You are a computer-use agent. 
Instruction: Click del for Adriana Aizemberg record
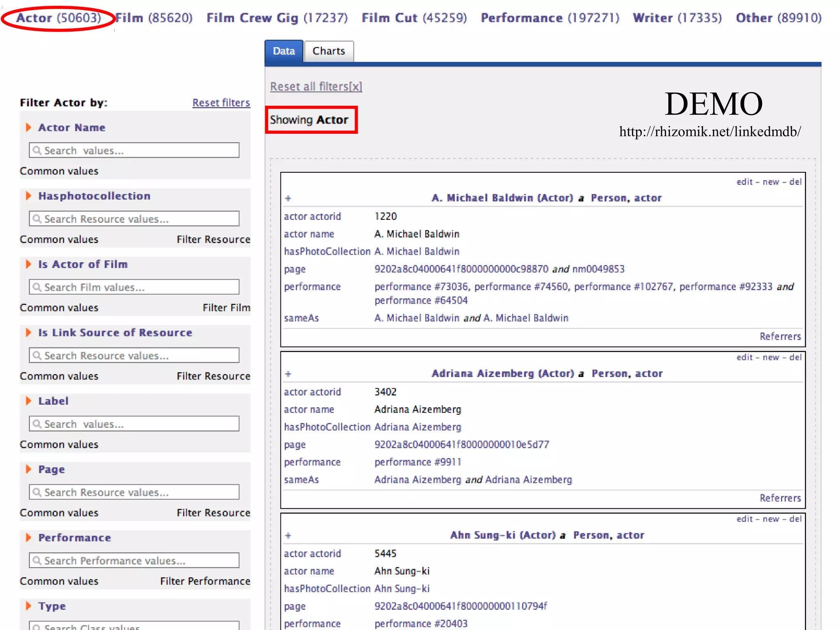point(795,357)
